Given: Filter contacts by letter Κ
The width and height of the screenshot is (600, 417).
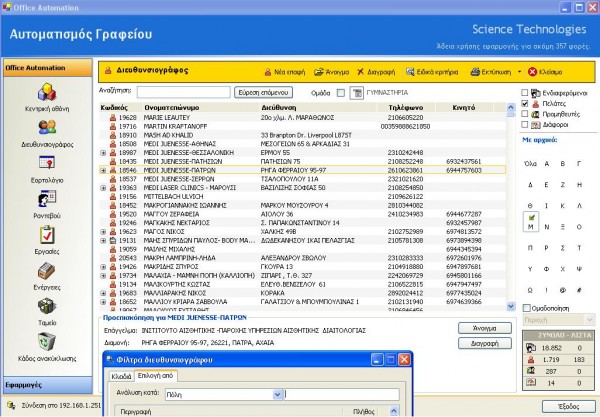Looking at the screenshot, I should point(562,206).
